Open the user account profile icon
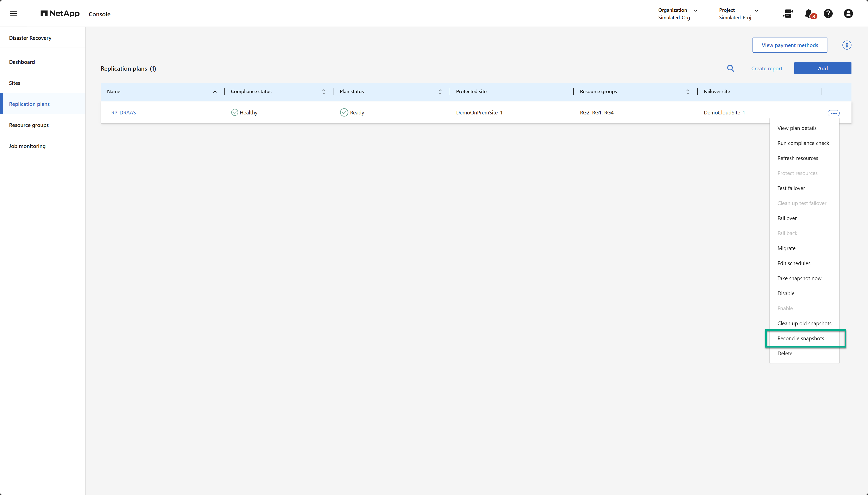 tap(848, 14)
